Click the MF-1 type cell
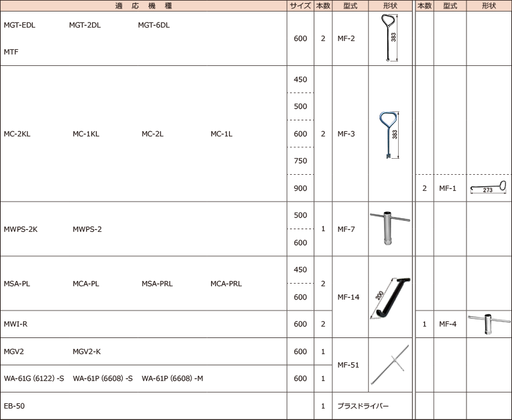 click(x=450, y=188)
